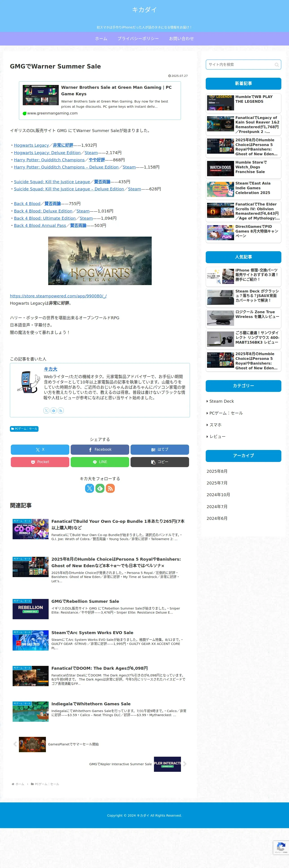The image size is (289, 868).
Task: Share the article on Facebook
Action: click(100, 450)
